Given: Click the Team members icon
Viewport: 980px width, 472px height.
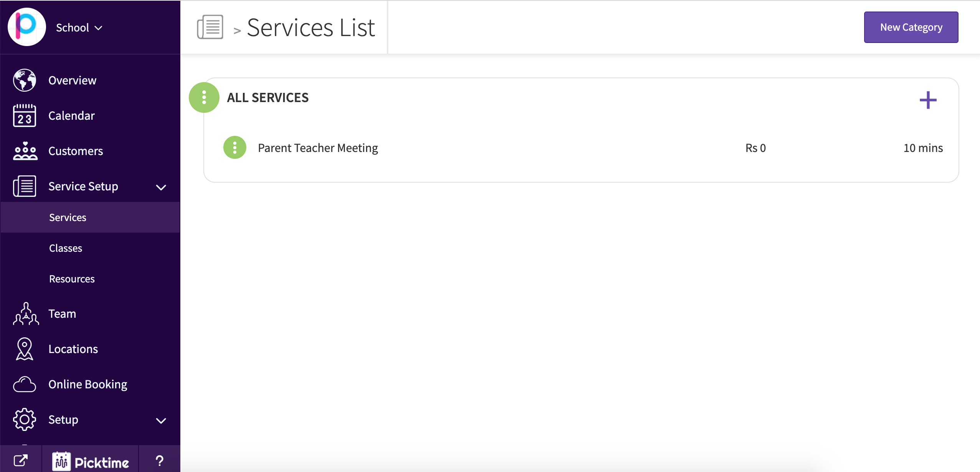Looking at the screenshot, I should (x=26, y=314).
